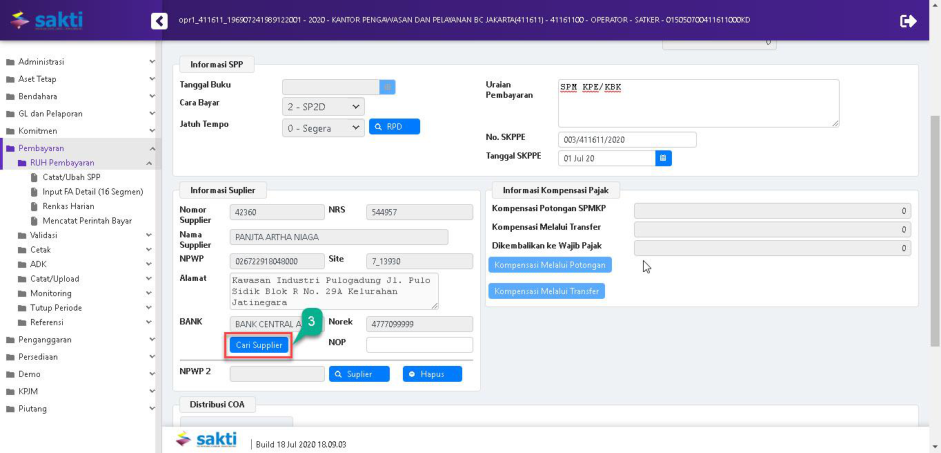Image resolution: width=941 pixels, height=453 pixels.
Task: Click the Suplier search button
Action: tap(358, 374)
